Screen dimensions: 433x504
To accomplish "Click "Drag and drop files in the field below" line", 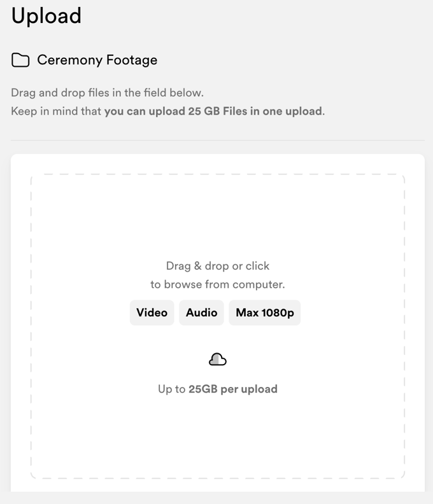I will click(x=107, y=93).
